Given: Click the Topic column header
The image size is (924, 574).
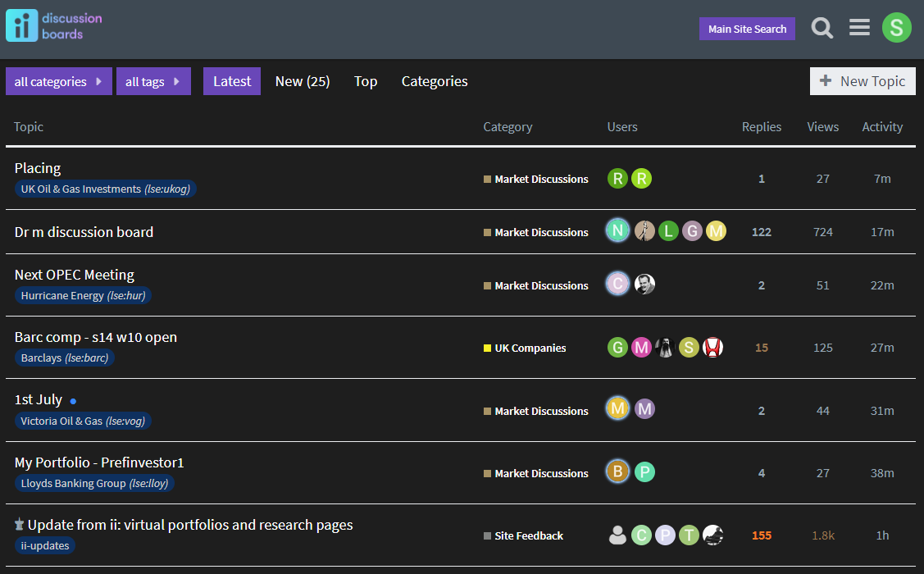Looking at the screenshot, I should [28, 127].
